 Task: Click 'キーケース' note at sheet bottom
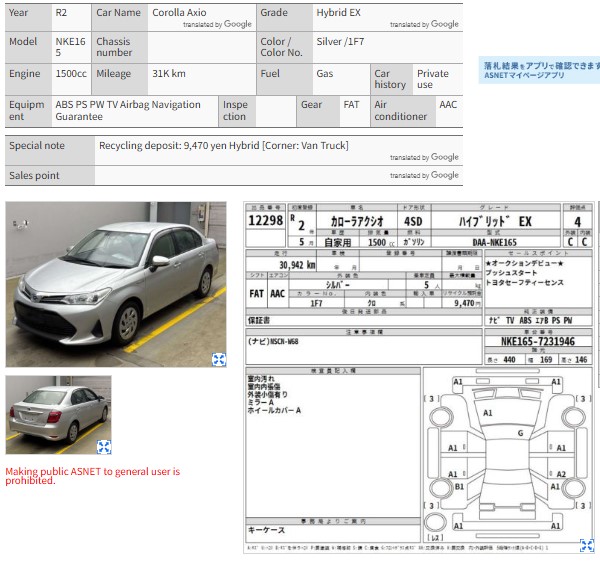[266, 530]
